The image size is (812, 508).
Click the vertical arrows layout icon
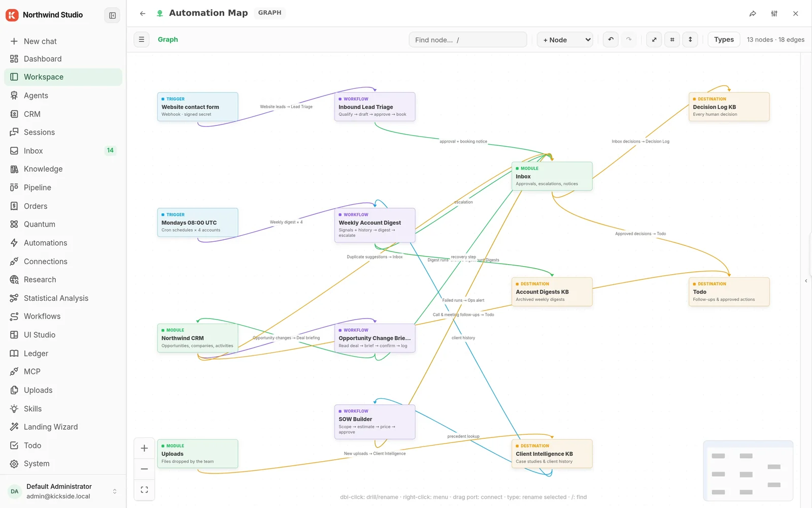690,40
